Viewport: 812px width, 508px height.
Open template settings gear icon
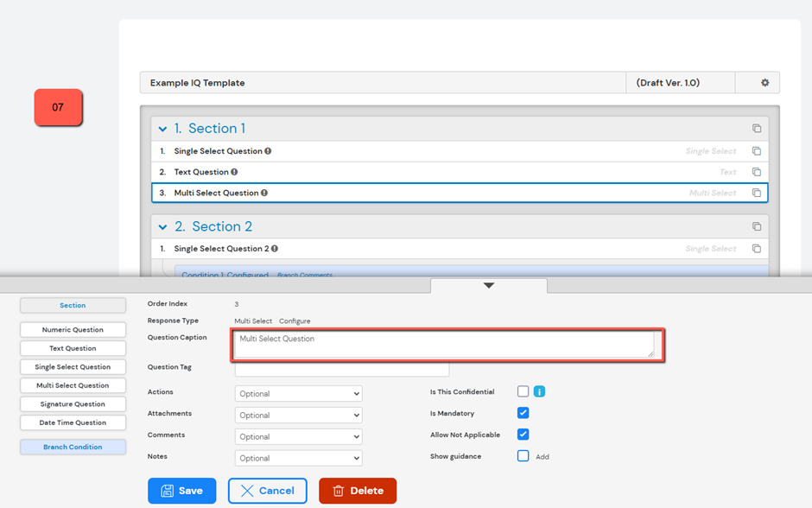(764, 83)
